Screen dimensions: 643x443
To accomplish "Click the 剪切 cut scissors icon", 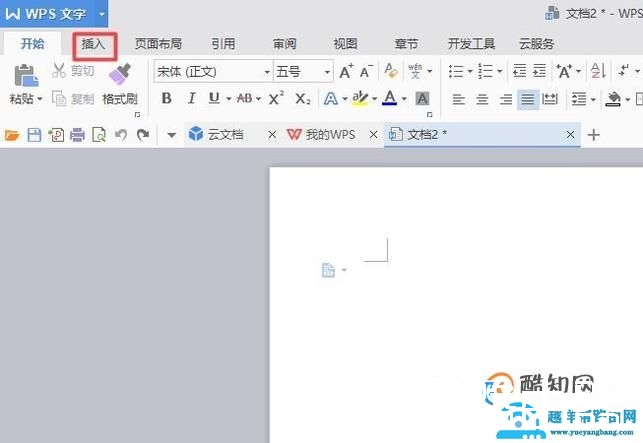I will (x=59, y=71).
